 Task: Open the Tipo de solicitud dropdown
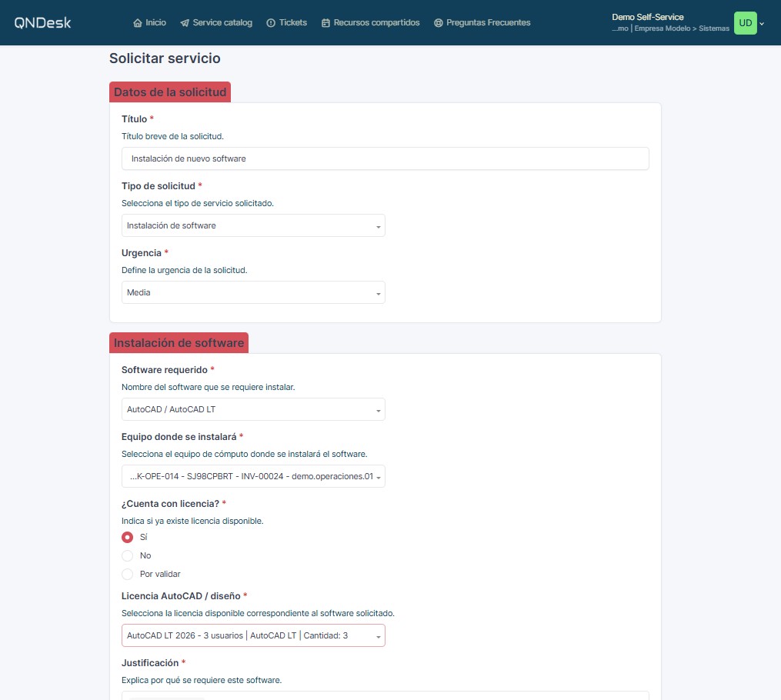point(253,225)
